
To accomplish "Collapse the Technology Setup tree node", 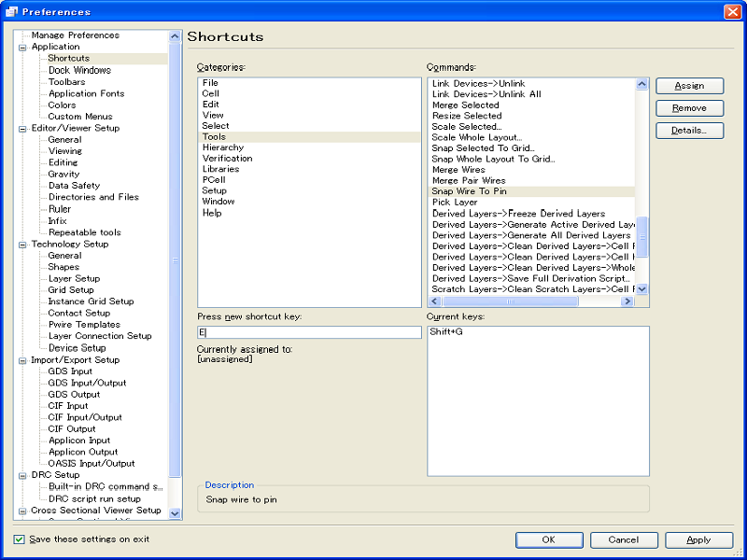I will click(22, 244).
